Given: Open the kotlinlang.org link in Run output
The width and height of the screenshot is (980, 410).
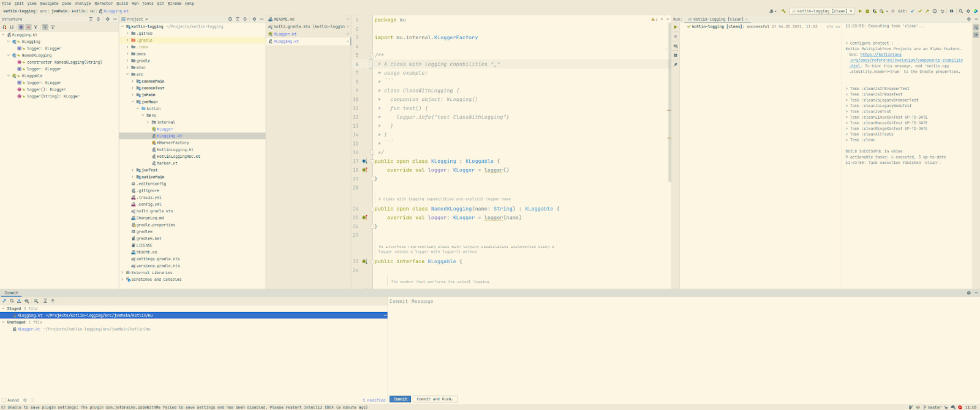Looking at the screenshot, I should (x=881, y=54).
